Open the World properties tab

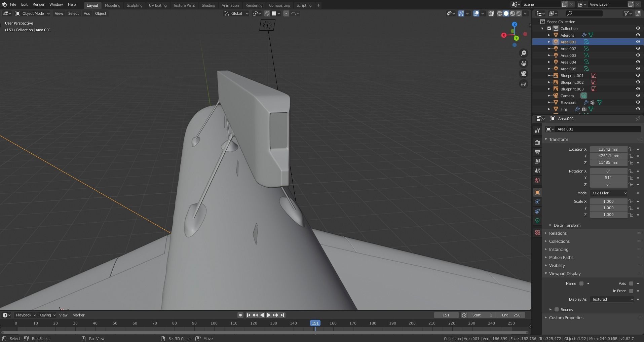[537, 180]
